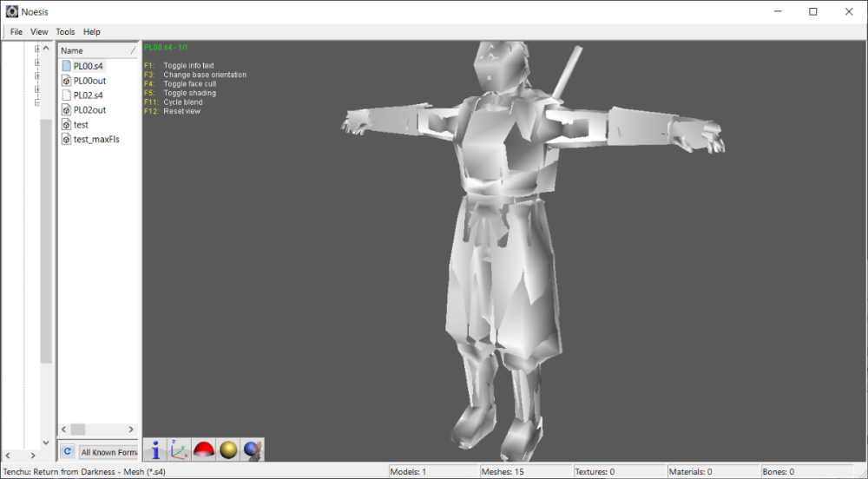The width and height of the screenshot is (868, 479).
Task: Select the test_maxFls file name
Action: pos(96,140)
